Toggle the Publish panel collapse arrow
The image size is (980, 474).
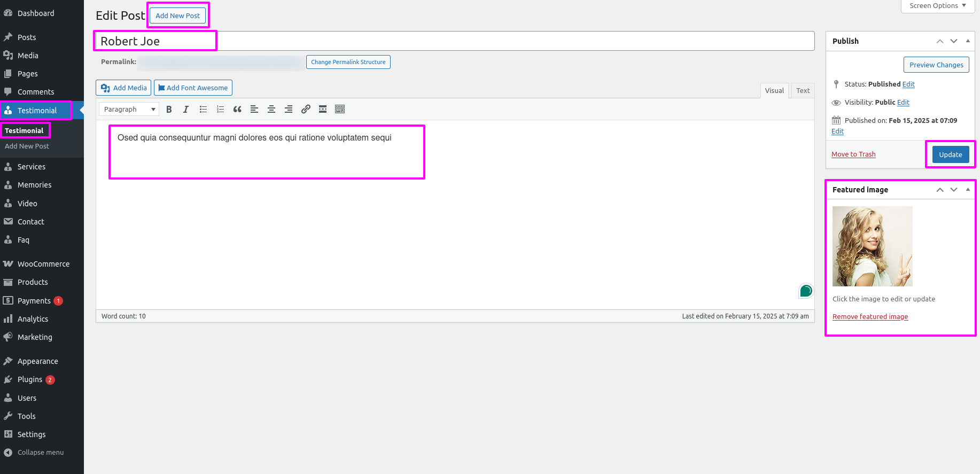click(968, 41)
